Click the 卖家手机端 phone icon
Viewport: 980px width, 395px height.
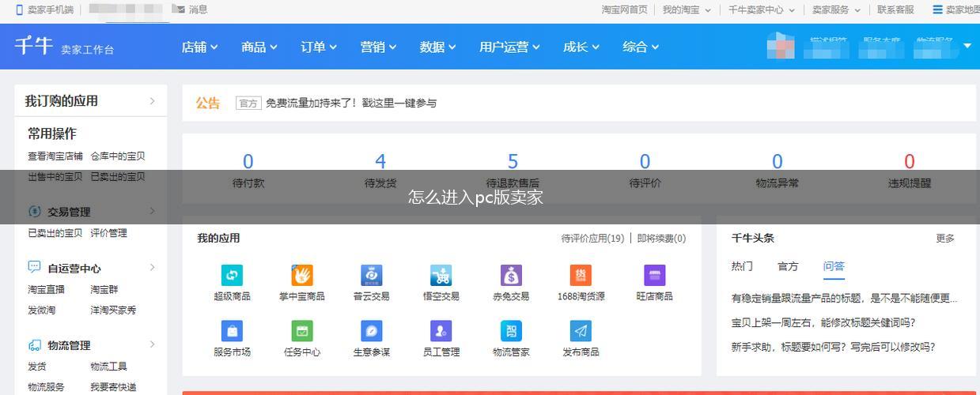(19, 9)
